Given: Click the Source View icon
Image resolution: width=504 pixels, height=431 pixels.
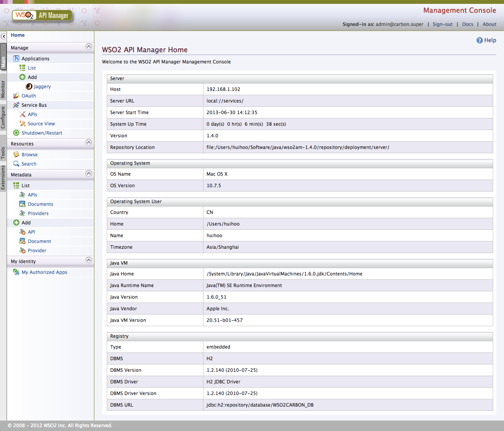Looking at the screenshot, I should click(22, 123).
